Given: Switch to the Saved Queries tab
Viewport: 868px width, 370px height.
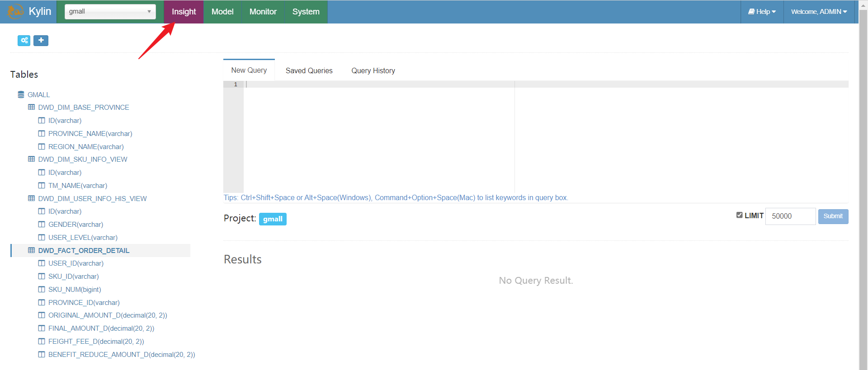Looking at the screenshot, I should click(x=309, y=71).
